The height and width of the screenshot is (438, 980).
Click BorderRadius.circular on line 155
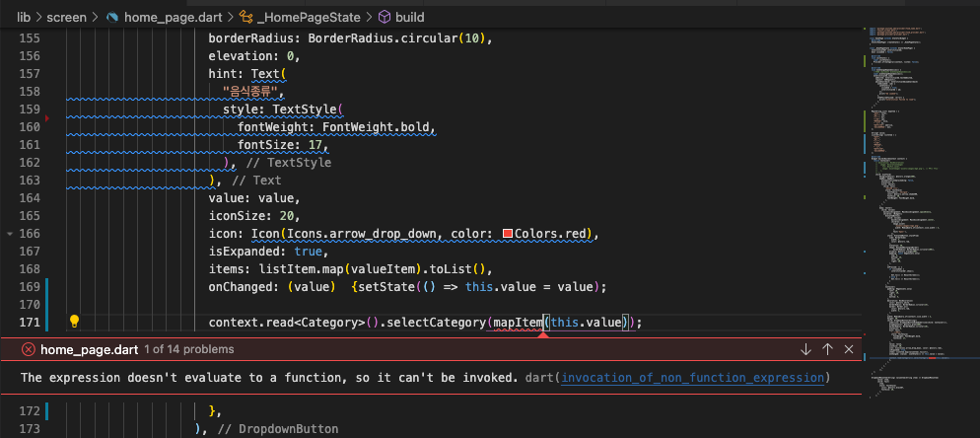[384, 38]
